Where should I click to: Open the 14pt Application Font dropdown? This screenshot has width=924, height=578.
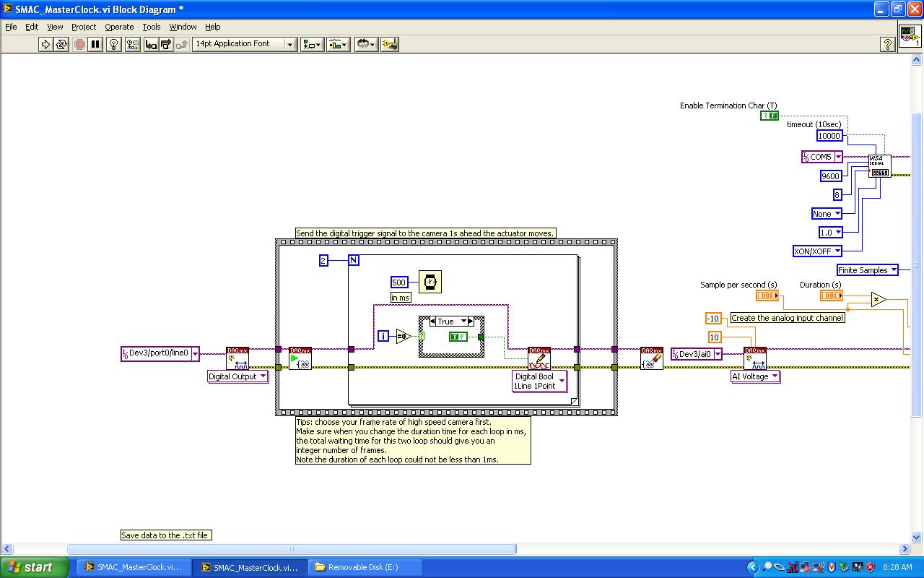[245, 44]
